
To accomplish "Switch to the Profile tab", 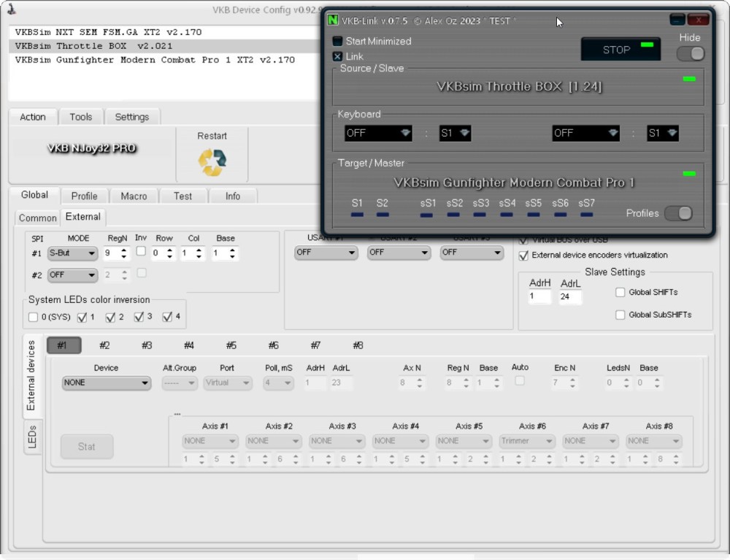I will 84,196.
